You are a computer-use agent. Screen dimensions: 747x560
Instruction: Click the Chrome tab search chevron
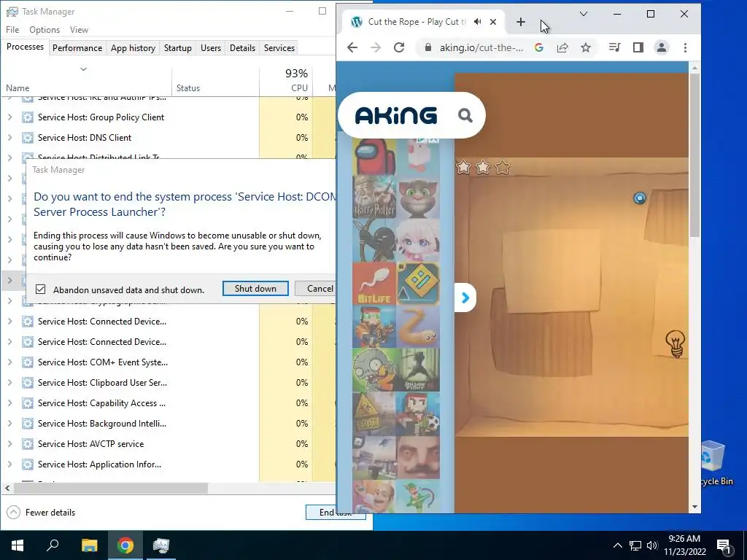click(x=583, y=14)
